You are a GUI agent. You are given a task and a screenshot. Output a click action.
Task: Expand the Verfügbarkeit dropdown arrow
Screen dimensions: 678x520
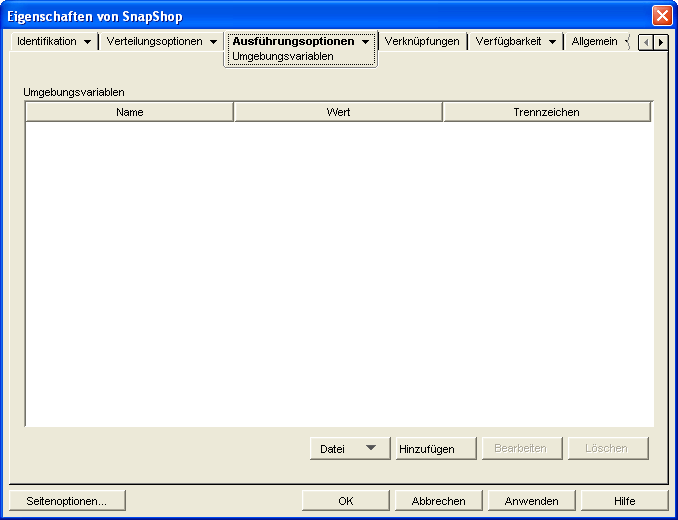tap(552, 42)
